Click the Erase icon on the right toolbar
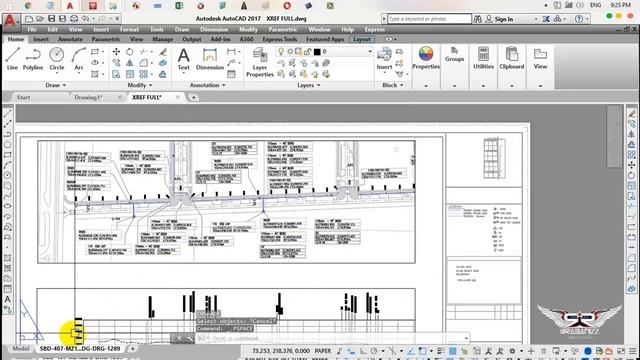Image resolution: width=640 pixels, height=360 pixels. point(631,113)
